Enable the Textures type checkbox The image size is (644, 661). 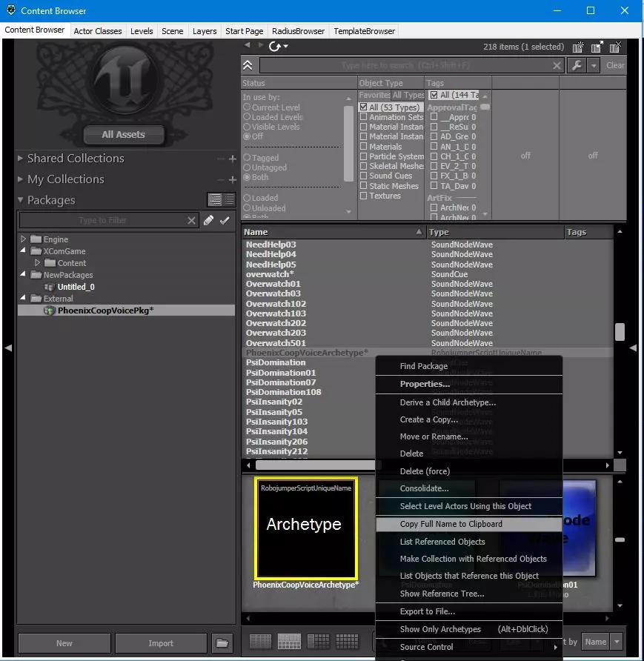pyautogui.click(x=363, y=196)
